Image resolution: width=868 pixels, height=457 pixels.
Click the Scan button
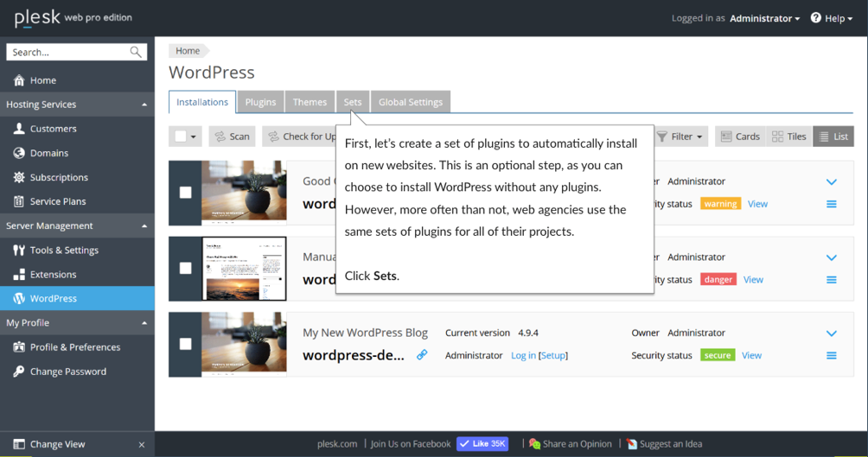(x=232, y=136)
